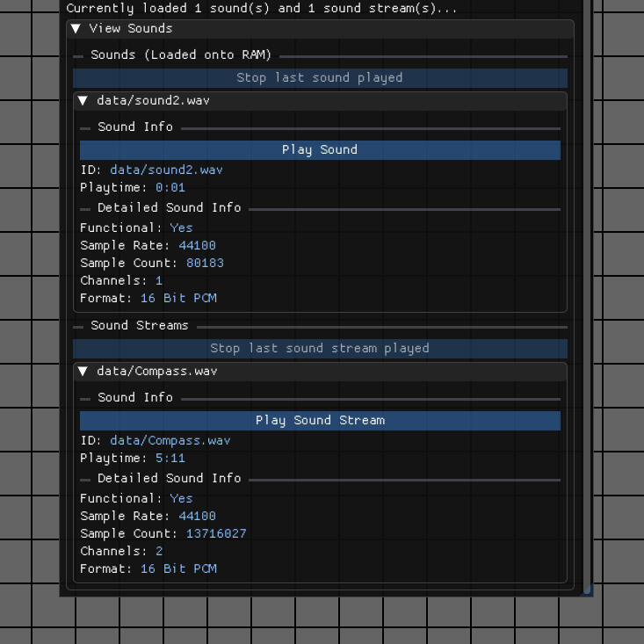Click the Sound Streams section label
The image size is (644, 644).
coord(139,325)
